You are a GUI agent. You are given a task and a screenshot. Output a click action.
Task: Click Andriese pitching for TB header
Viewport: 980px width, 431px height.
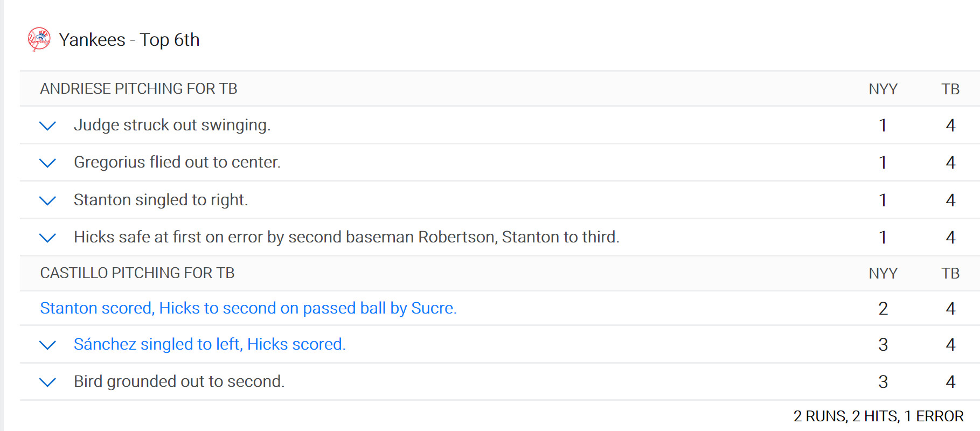pyautogui.click(x=138, y=88)
